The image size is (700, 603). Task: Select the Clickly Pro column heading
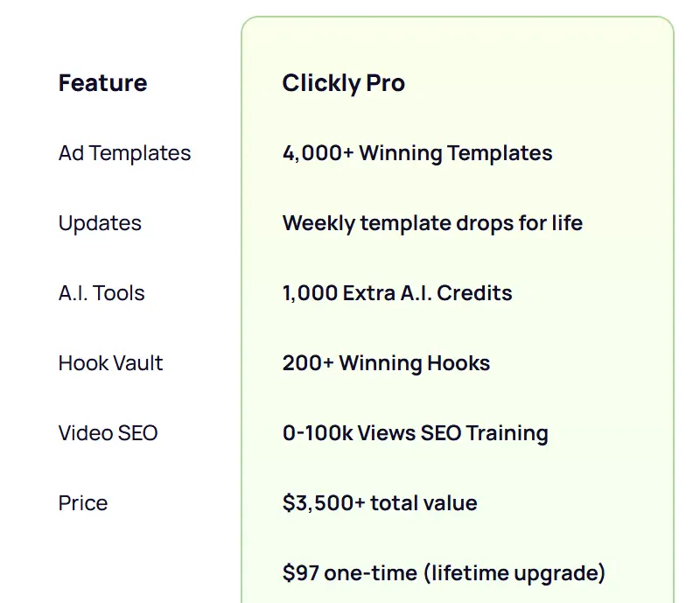coord(343,83)
